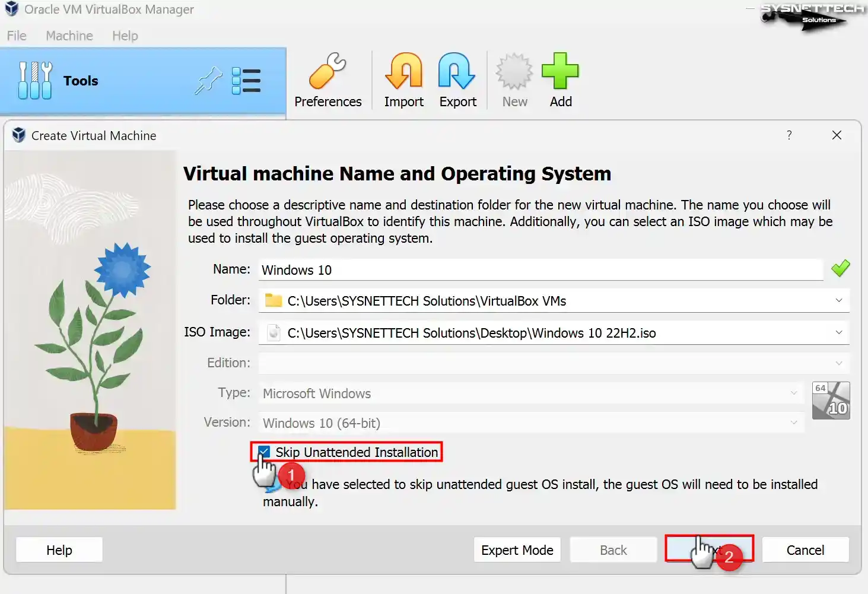This screenshot has height=594, width=868.
Task: Click the pin icon next to Tools
Action: pyautogui.click(x=208, y=81)
